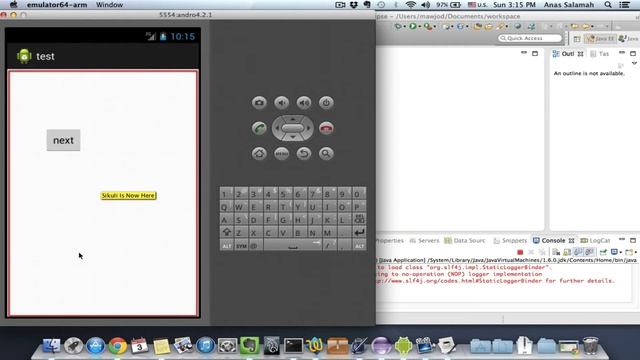The height and width of the screenshot is (360, 640).
Task: Open Evernote from the Dock
Action: pyautogui.click(x=249, y=345)
